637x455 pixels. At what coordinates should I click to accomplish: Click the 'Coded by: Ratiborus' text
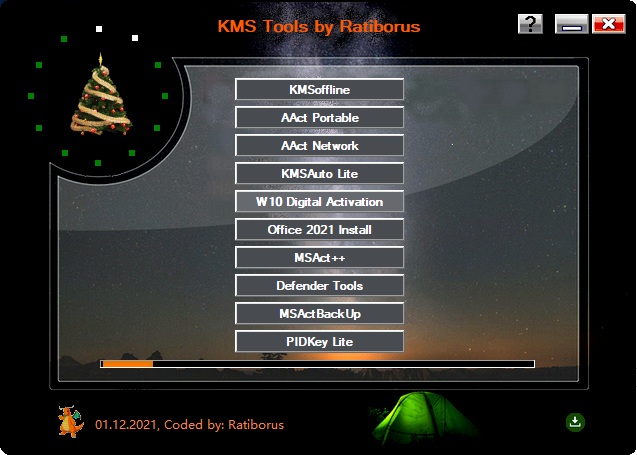[x=224, y=425]
